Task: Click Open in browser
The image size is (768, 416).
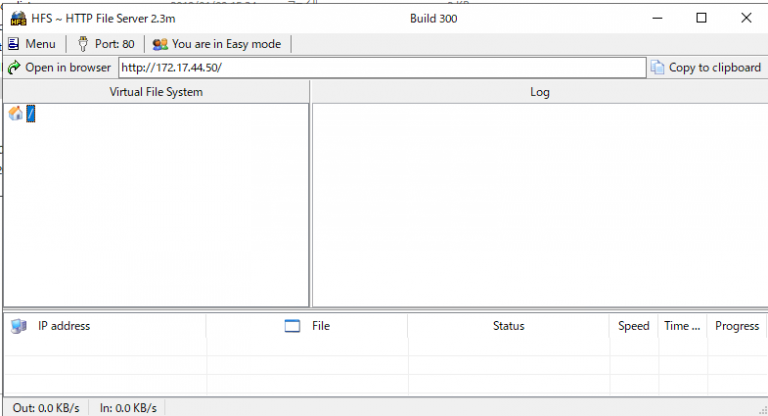Action: click(x=60, y=68)
